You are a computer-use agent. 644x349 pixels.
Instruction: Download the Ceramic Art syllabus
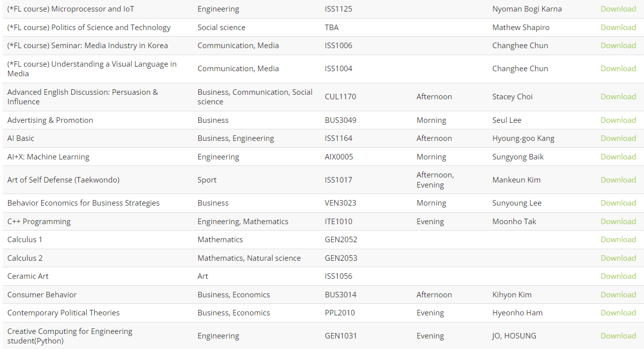coord(618,276)
